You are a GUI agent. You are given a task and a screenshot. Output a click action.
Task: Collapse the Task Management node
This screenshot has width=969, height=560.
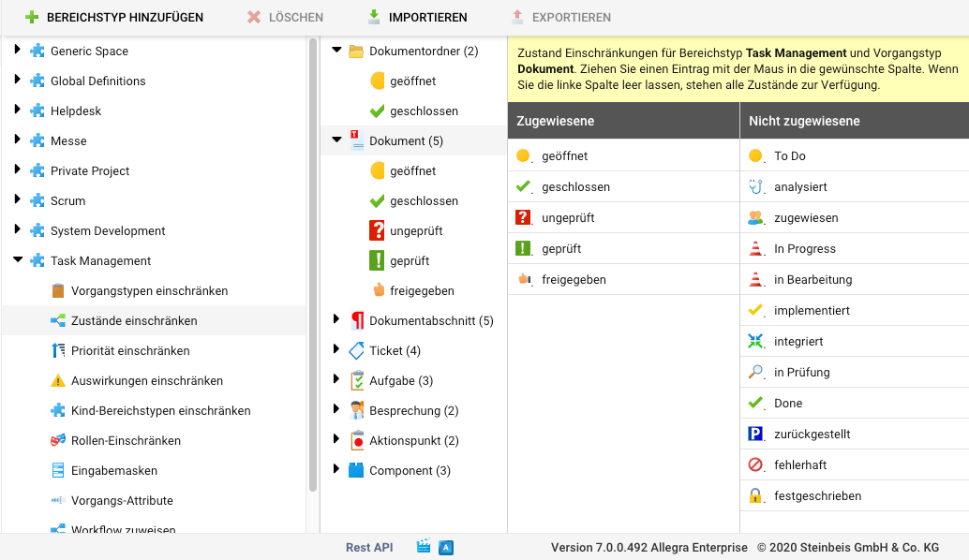tap(18, 260)
